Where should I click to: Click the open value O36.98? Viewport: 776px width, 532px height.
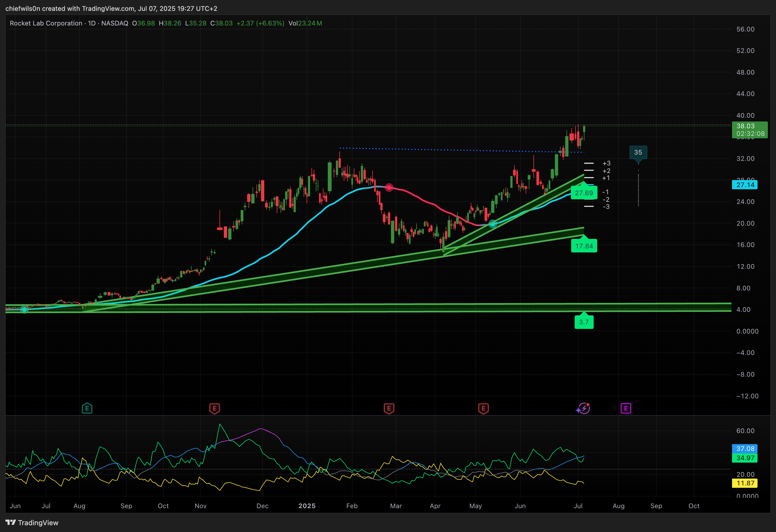tap(144, 23)
